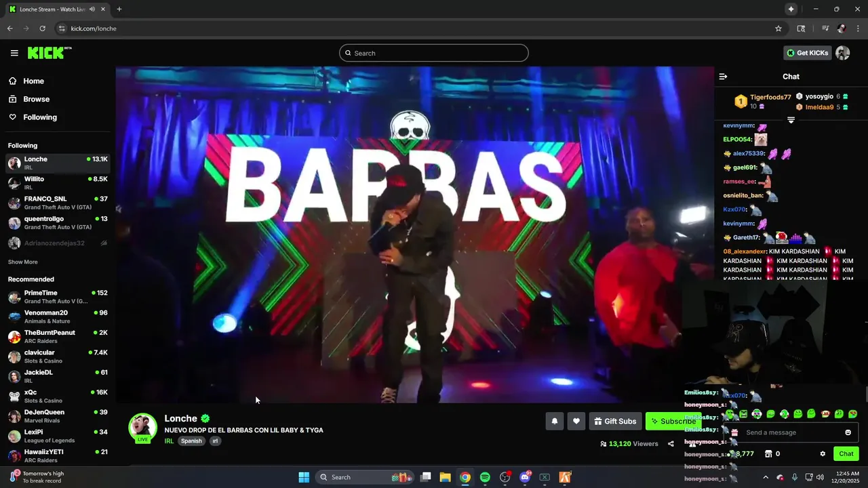Open clavicular recommended channel
The height and width of the screenshot is (488, 868).
tap(58, 357)
